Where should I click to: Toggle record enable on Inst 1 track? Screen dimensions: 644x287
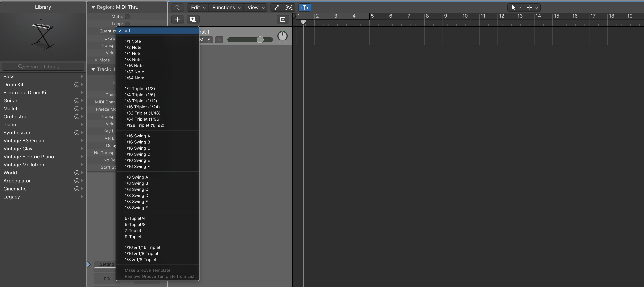[219, 40]
